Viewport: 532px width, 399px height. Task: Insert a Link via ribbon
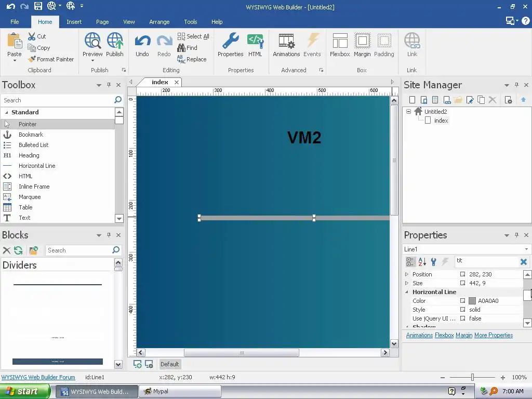tap(412, 45)
